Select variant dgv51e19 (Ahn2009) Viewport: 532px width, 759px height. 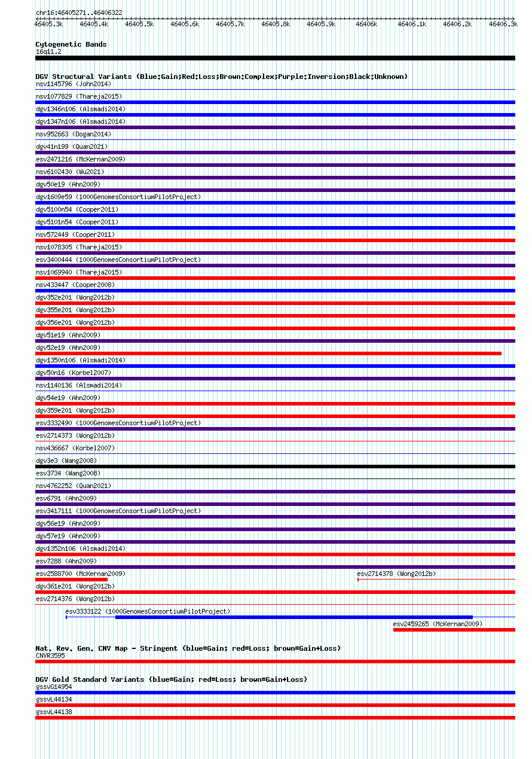click(x=68, y=335)
